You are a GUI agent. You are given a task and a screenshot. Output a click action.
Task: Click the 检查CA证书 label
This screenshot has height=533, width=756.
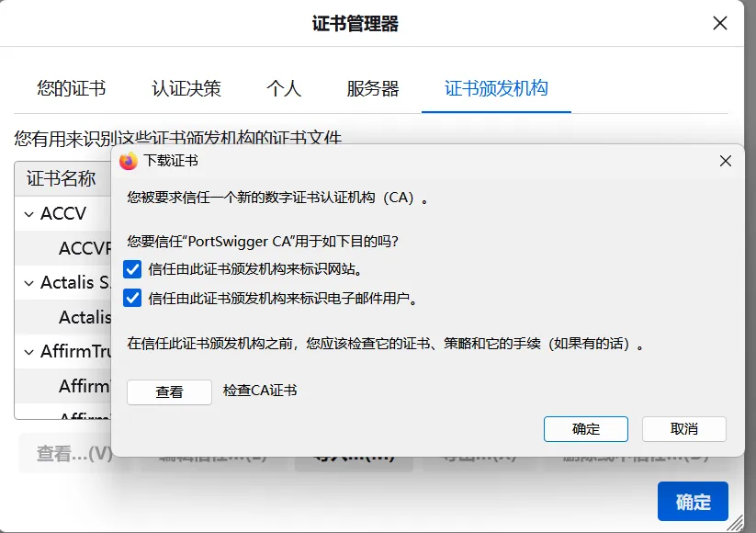260,391
